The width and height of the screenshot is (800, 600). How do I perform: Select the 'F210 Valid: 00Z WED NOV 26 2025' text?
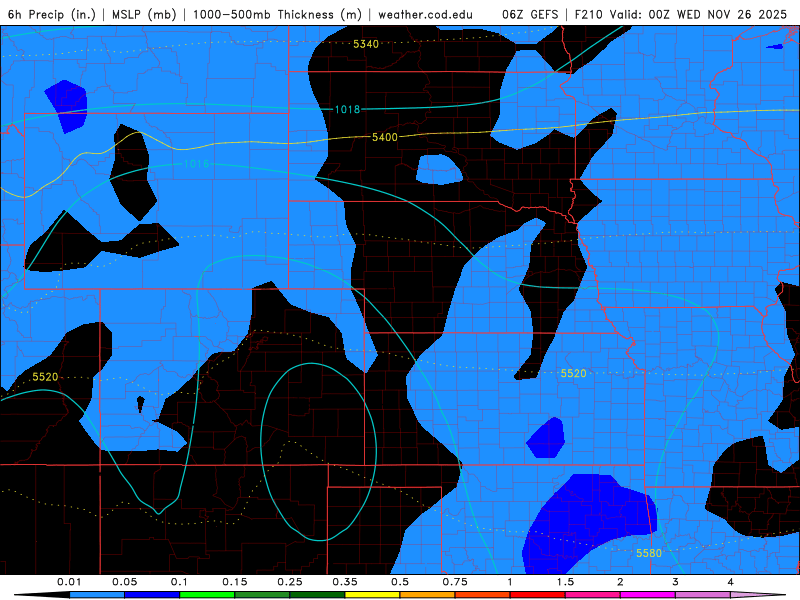(x=681, y=14)
